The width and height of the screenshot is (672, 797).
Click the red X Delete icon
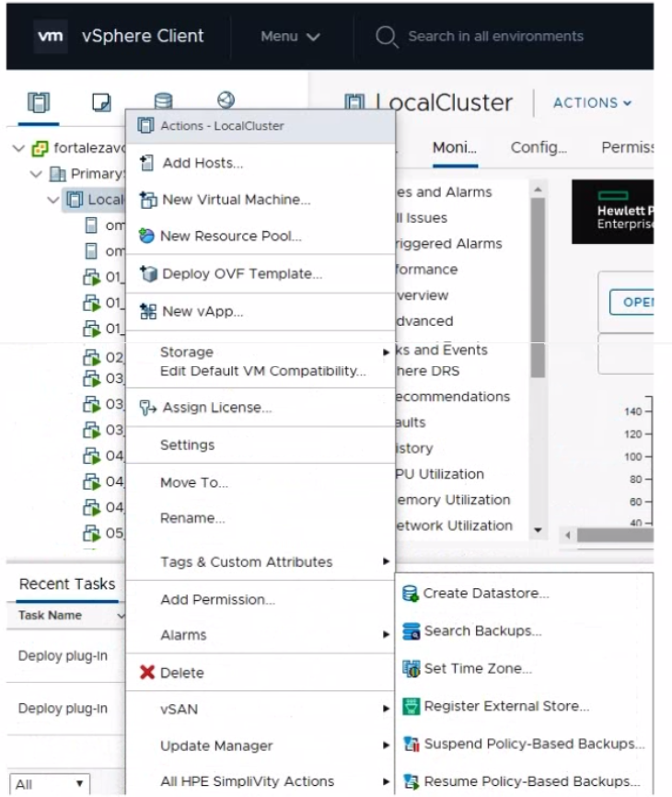pyautogui.click(x=147, y=673)
